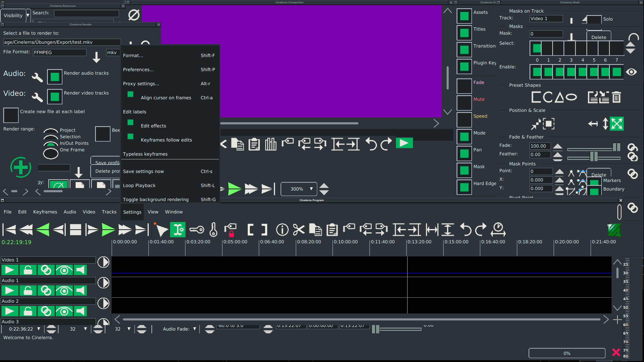
Task: Click the info icon in main toolbar
Action: coord(282,230)
